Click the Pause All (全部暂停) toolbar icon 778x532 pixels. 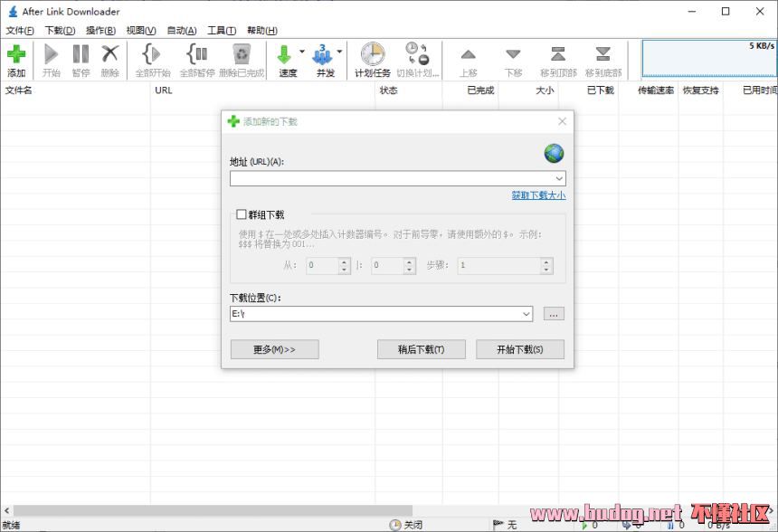tap(196, 55)
